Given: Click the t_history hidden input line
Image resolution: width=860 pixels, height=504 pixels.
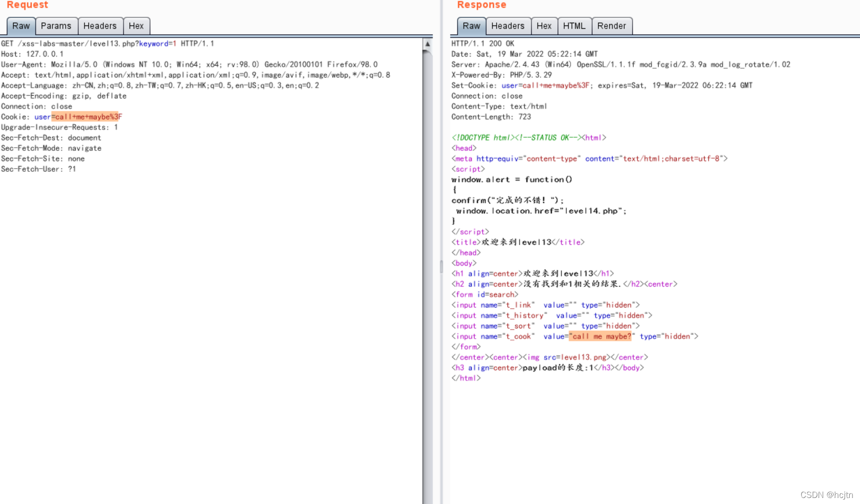Looking at the screenshot, I should click(x=552, y=315).
